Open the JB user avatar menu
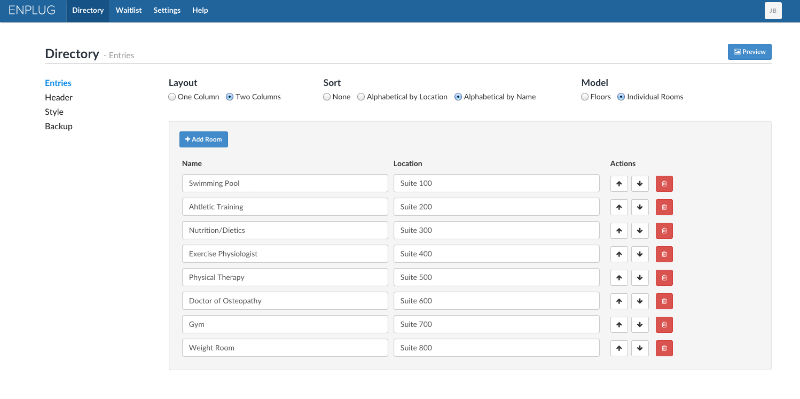The height and width of the screenshot is (399, 800). (773, 11)
